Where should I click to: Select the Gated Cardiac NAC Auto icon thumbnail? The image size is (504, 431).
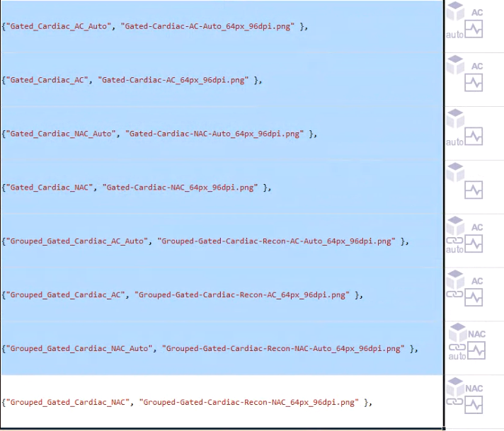tap(464, 127)
